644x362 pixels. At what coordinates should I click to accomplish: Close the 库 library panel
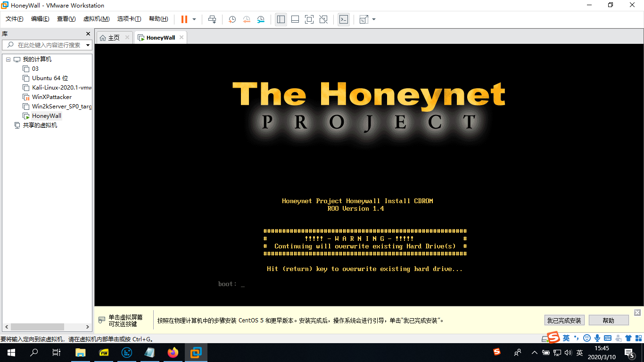point(88,34)
